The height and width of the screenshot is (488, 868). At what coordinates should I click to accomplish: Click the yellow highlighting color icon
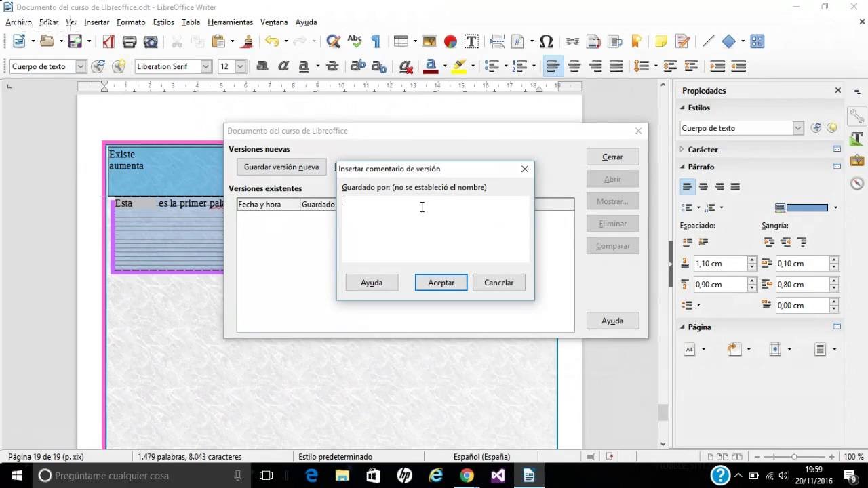coord(459,66)
